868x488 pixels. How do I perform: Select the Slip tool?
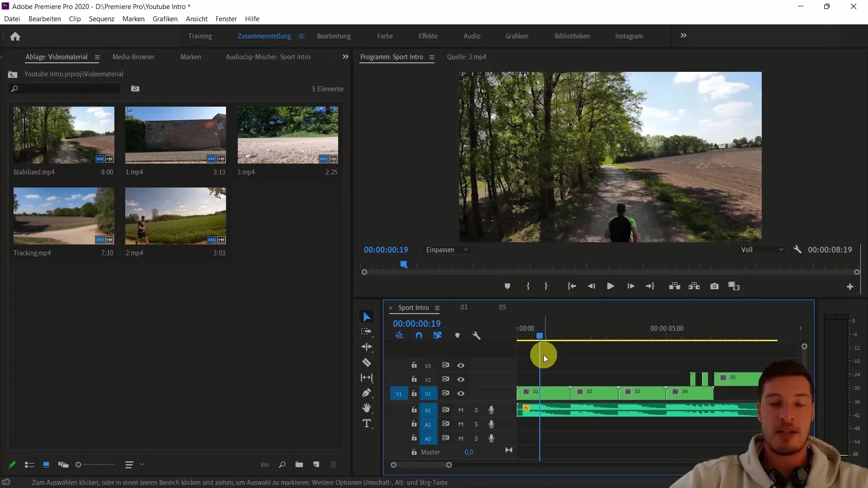click(x=367, y=378)
